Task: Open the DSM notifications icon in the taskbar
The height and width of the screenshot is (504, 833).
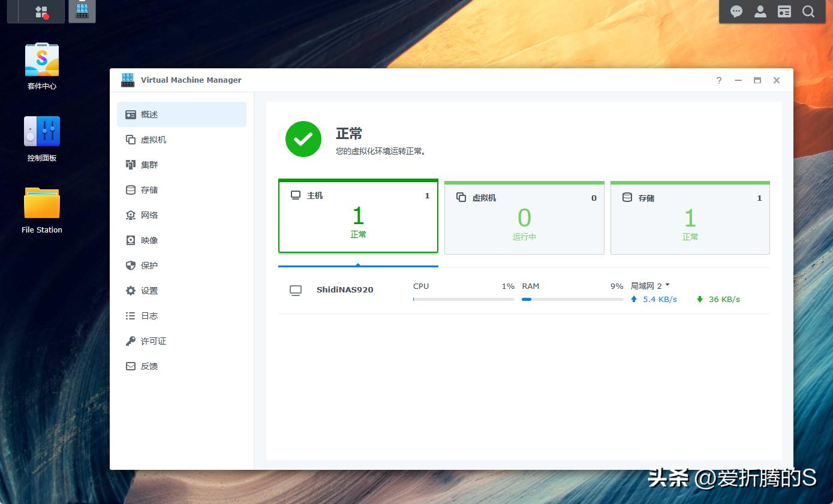Action: (x=736, y=11)
